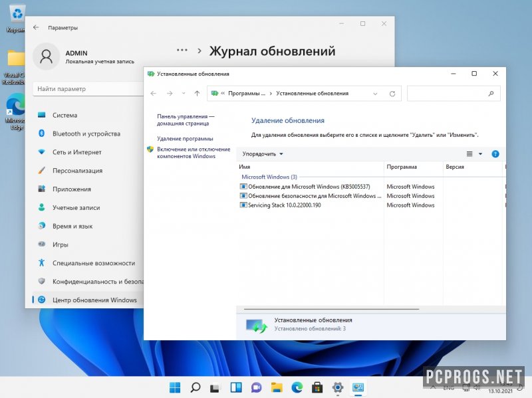Screen dimensions: 532x398
Task: Click the horizontal scrollbar in updates list
Action: 331,309
